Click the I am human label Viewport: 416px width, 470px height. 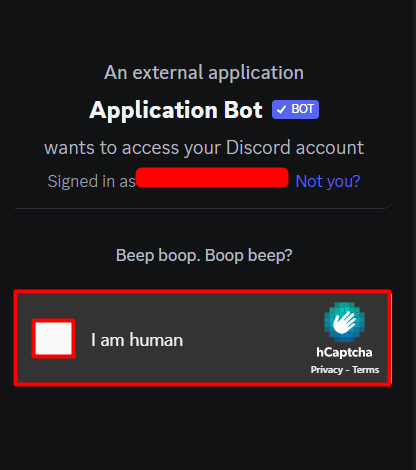click(x=137, y=340)
